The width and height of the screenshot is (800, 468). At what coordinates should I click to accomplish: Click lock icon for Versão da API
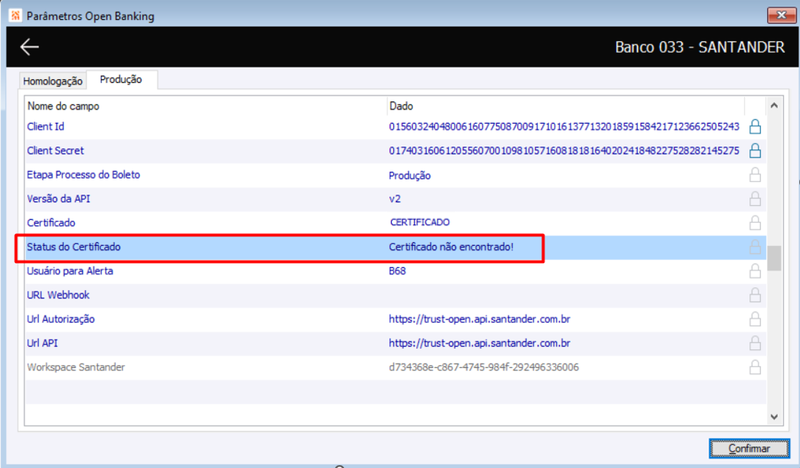click(755, 199)
